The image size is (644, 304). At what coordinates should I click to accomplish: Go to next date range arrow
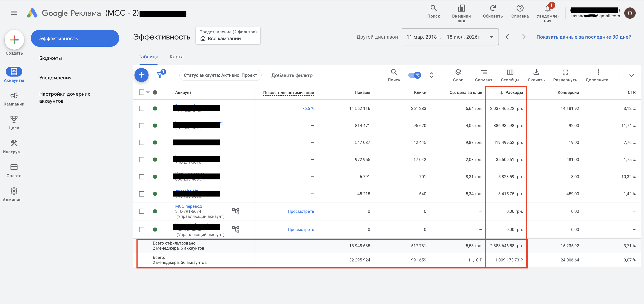point(524,37)
